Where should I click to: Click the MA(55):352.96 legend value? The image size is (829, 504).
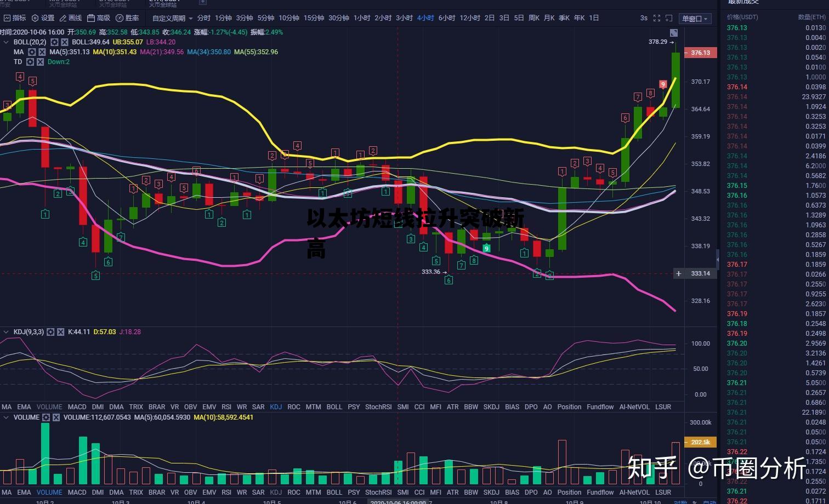256,52
